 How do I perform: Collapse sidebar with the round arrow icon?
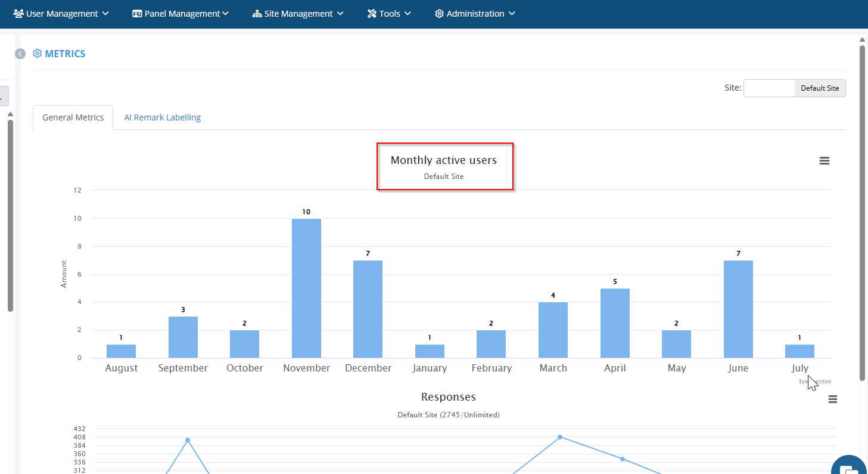click(20, 54)
